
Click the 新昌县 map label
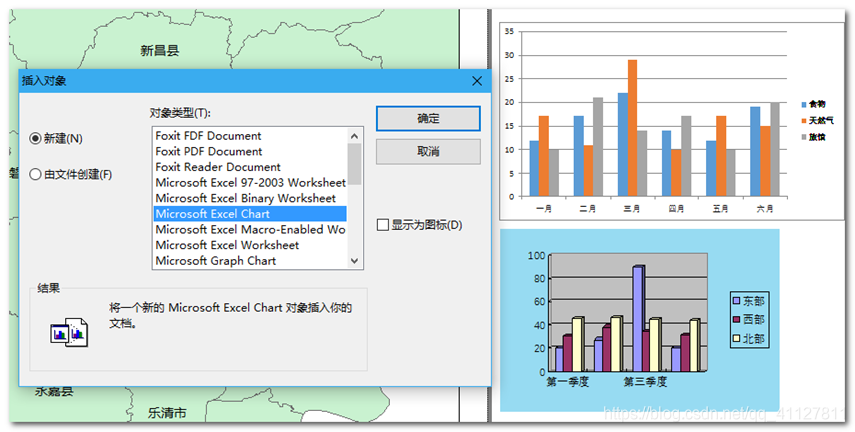click(160, 51)
